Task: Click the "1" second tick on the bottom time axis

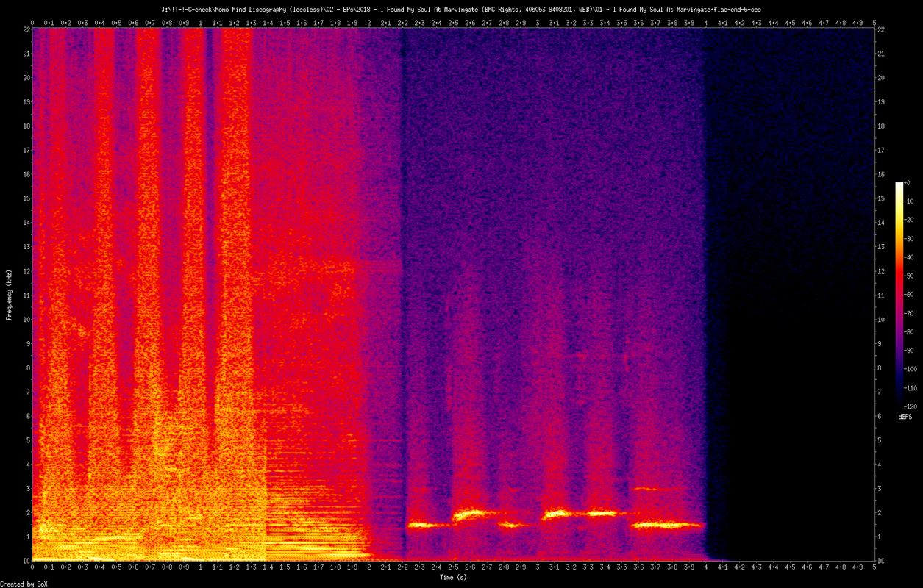Action: (201, 567)
